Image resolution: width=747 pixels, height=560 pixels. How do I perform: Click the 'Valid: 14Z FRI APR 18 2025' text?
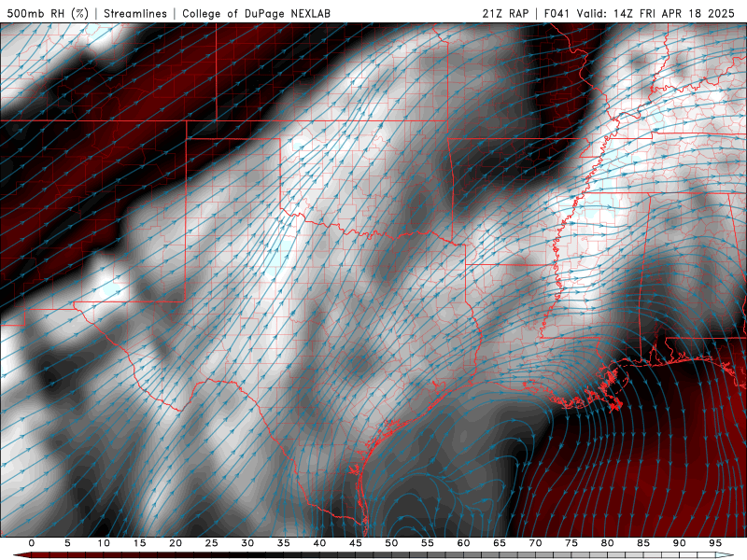tap(655, 13)
